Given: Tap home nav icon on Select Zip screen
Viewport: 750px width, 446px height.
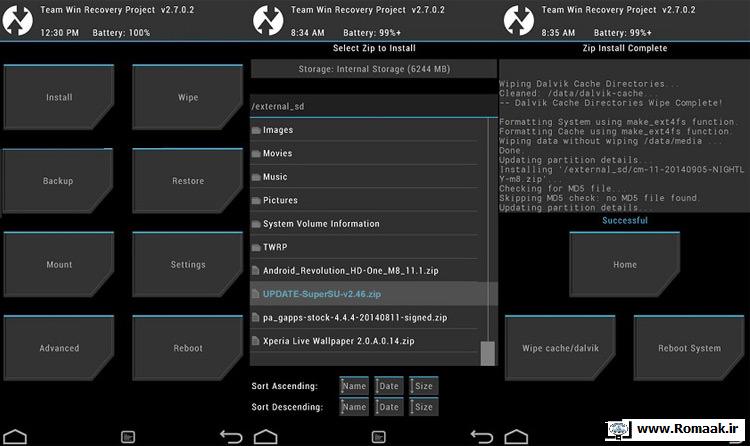Looking at the screenshot, I should (265, 437).
